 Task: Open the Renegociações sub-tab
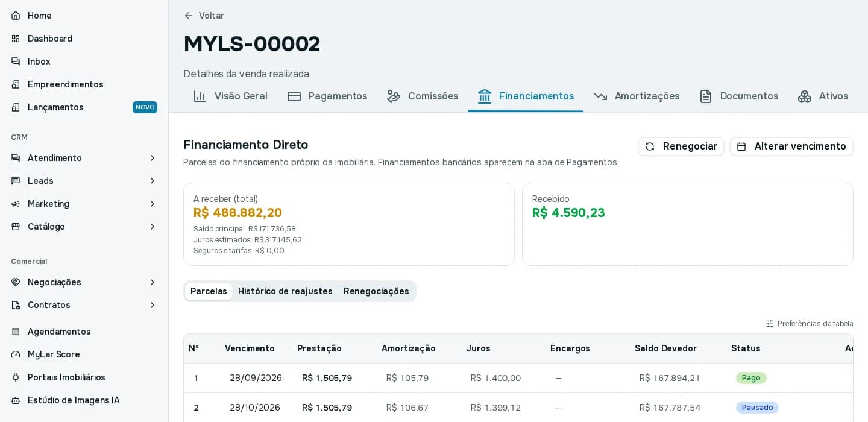tap(376, 291)
